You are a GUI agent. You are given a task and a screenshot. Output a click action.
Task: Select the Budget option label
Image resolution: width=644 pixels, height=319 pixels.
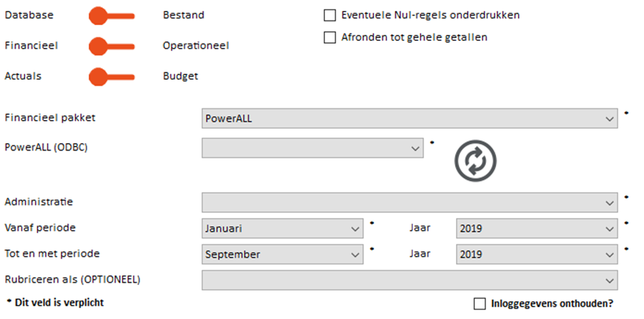point(181,76)
